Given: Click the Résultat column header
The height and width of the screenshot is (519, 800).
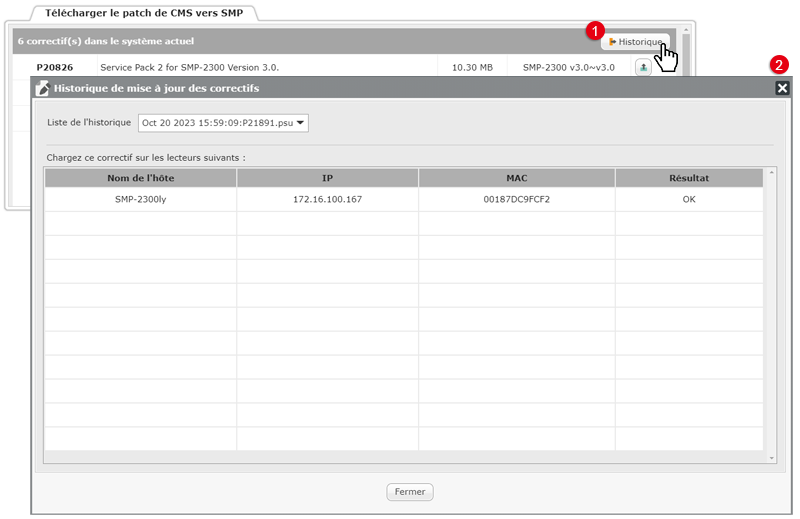Looking at the screenshot, I should click(x=688, y=178).
